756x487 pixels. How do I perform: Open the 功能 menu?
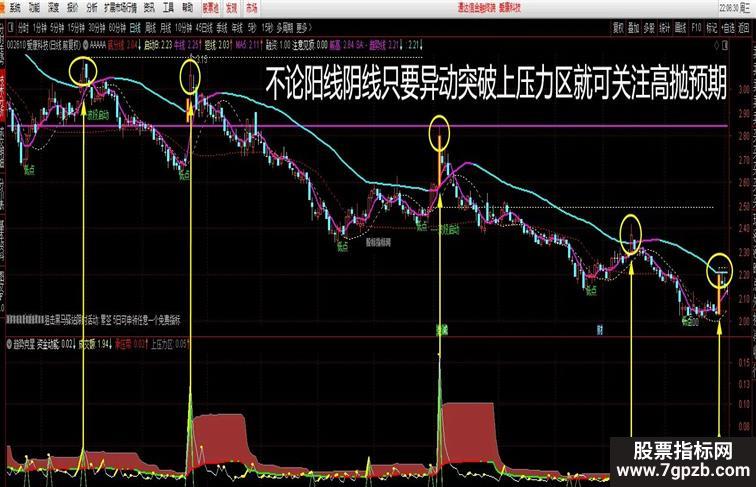(x=34, y=8)
